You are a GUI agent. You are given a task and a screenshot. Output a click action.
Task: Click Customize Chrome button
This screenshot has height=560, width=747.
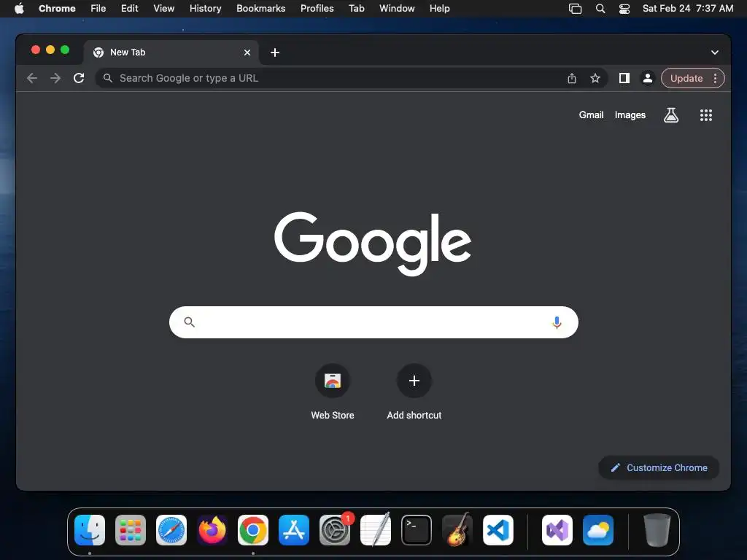pos(659,467)
